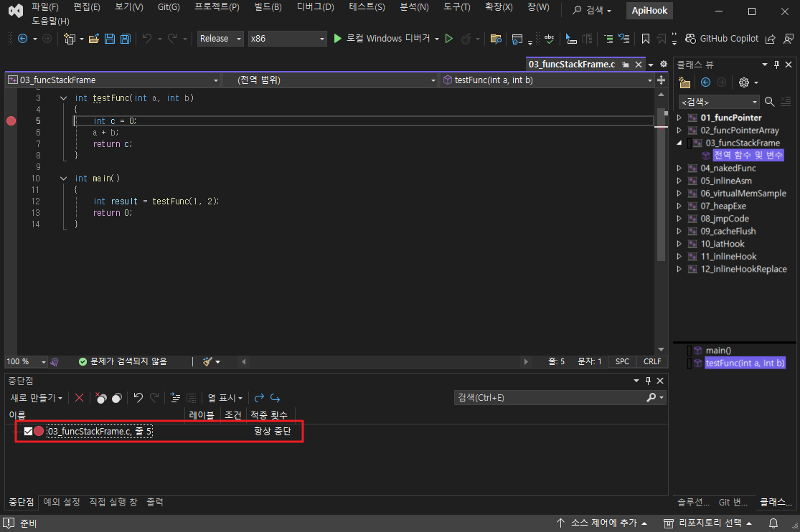Click the export breakpoints arrow icon
800x532 pixels.
(259, 398)
